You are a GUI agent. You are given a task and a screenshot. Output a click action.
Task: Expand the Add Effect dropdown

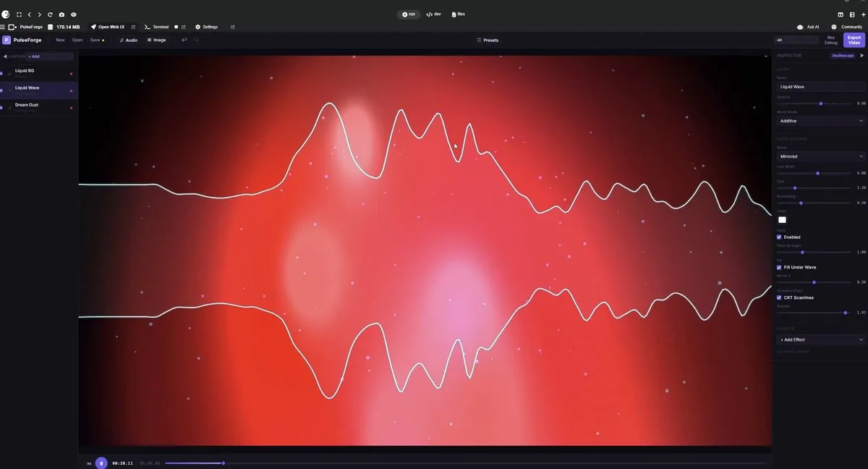[821, 339]
